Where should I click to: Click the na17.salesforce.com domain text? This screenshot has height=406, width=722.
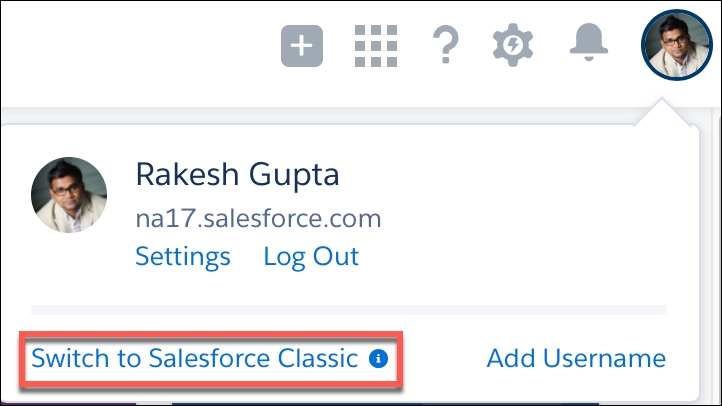[258, 217]
